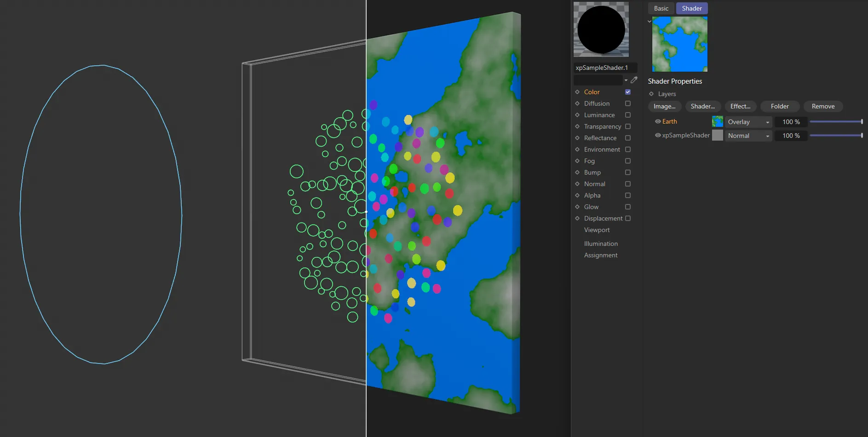The width and height of the screenshot is (868, 437).
Task: Click the diamond icon next to Color channel
Action: 578,92
